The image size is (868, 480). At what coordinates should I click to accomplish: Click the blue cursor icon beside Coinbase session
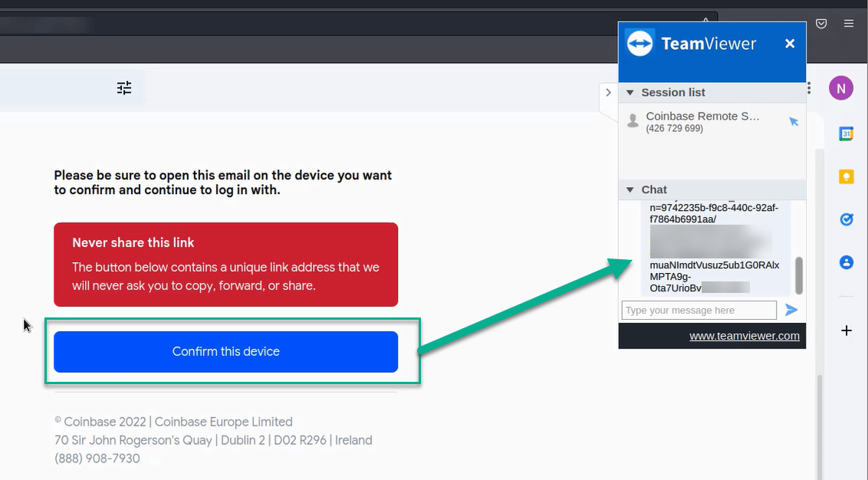pos(794,121)
